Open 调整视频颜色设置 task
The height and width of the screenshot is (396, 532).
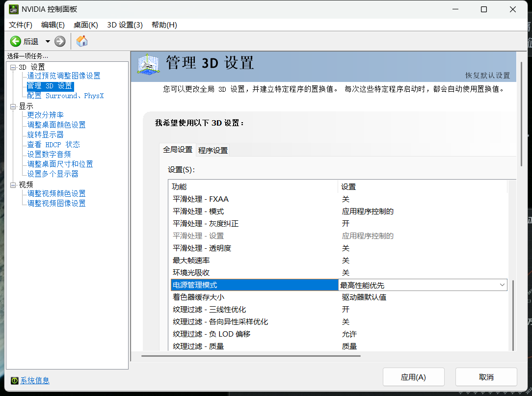[56, 194]
